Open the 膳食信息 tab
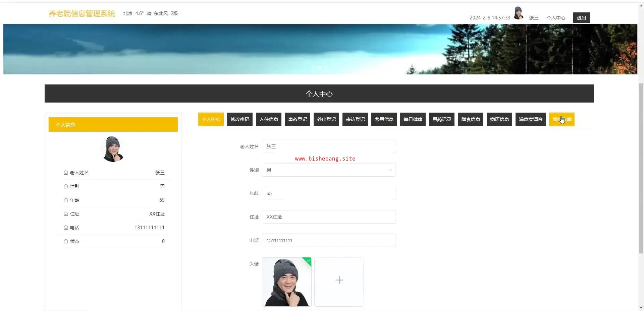 (471, 119)
